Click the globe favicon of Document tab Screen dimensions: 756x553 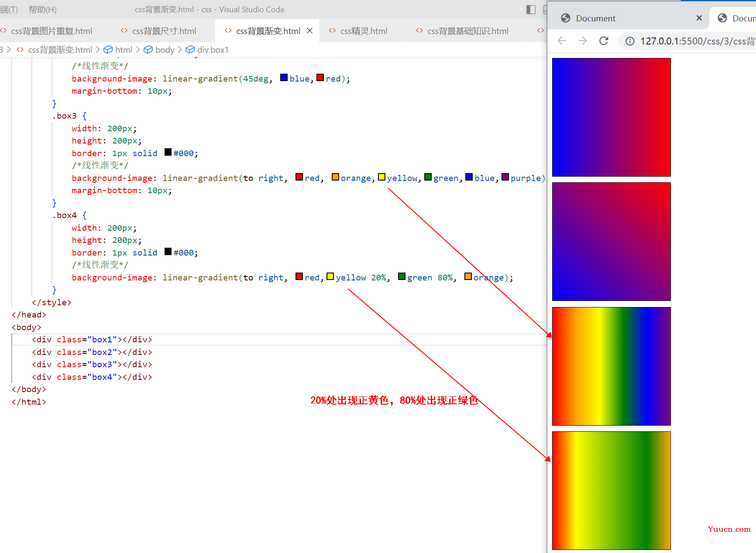click(x=566, y=18)
